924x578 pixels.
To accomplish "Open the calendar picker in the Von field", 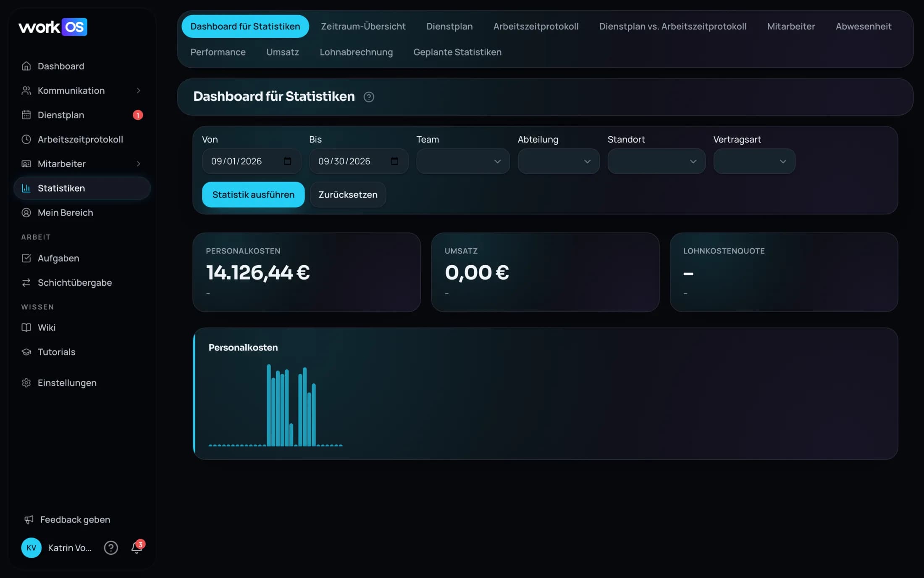I will [287, 161].
